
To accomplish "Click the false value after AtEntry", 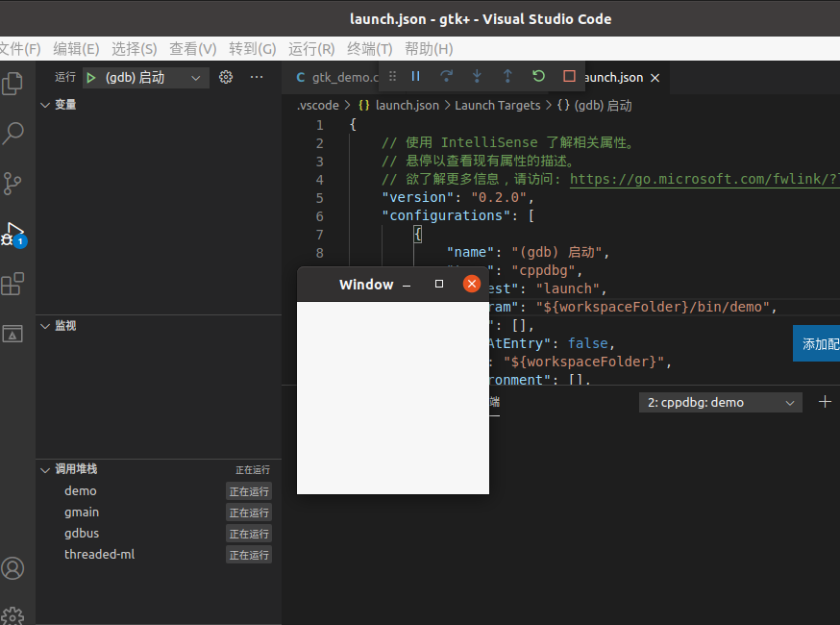I will (587, 343).
